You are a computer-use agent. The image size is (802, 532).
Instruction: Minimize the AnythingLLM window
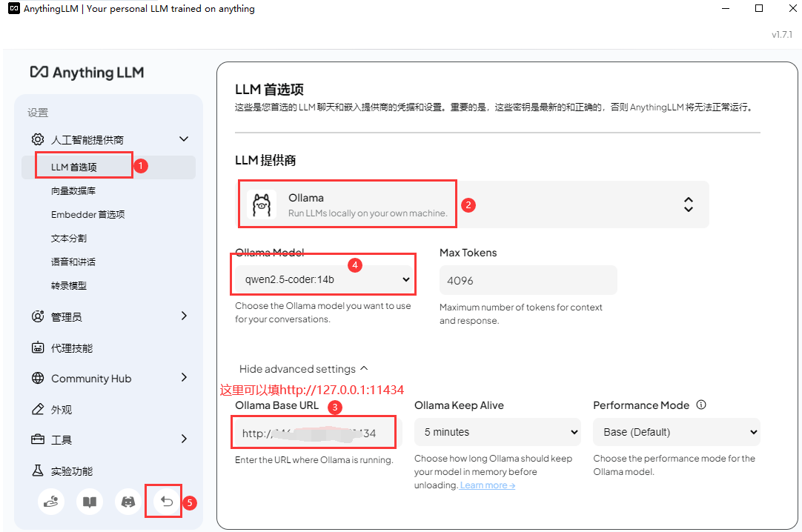(725, 8)
